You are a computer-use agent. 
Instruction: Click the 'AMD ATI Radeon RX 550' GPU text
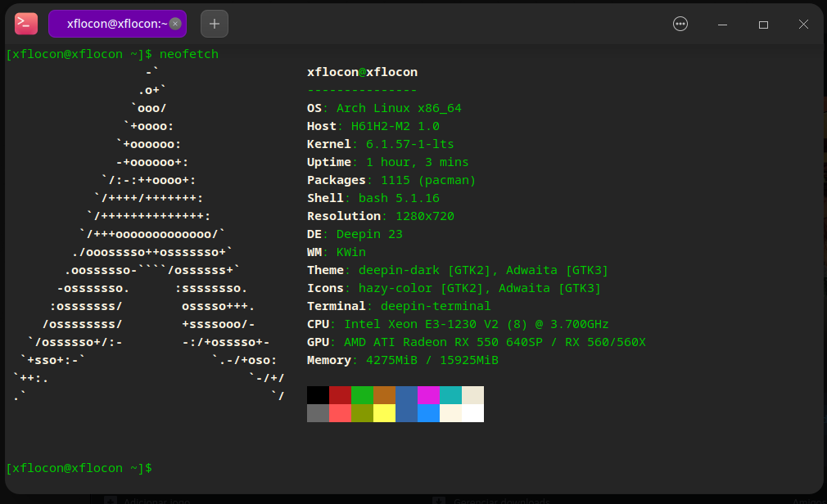(x=421, y=342)
